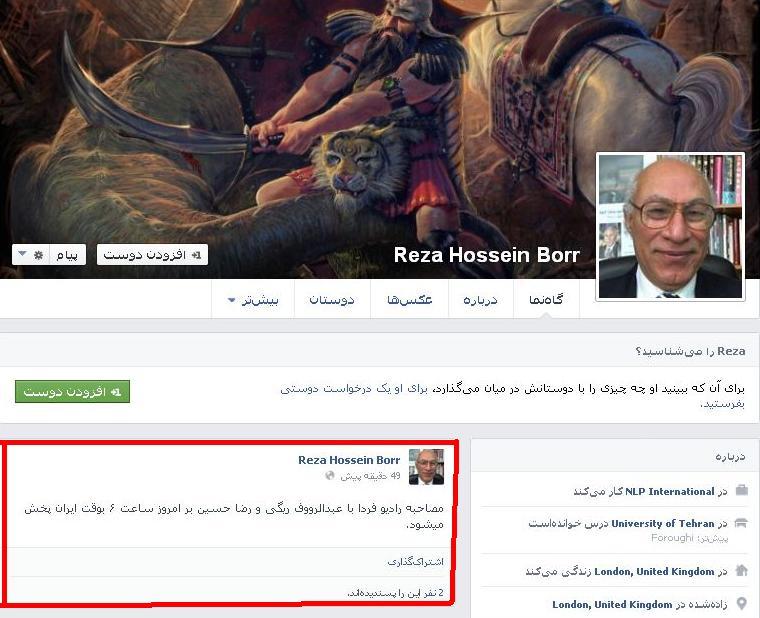Click the white افزودن دوست button on cover
Screen dimensions: 760x618
pyautogui.click(x=152, y=254)
